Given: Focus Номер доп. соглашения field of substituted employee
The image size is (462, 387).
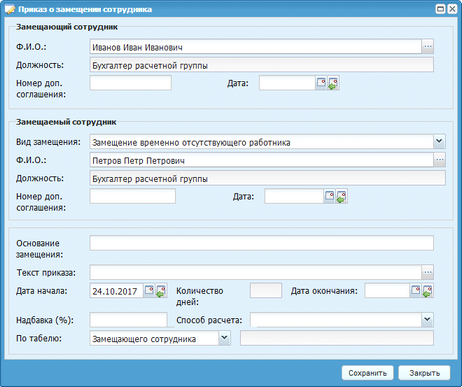Looking at the screenshot, I should pos(133,196).
